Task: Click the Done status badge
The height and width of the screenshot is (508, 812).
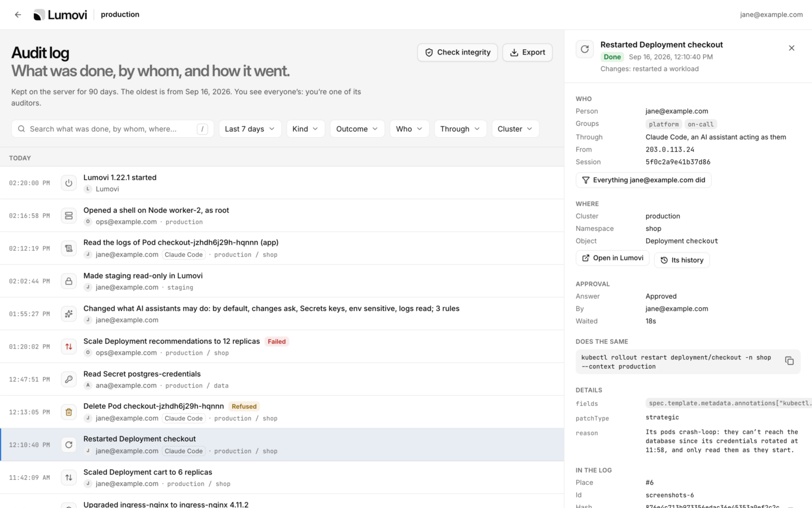Action: click(x=612, y=57)
